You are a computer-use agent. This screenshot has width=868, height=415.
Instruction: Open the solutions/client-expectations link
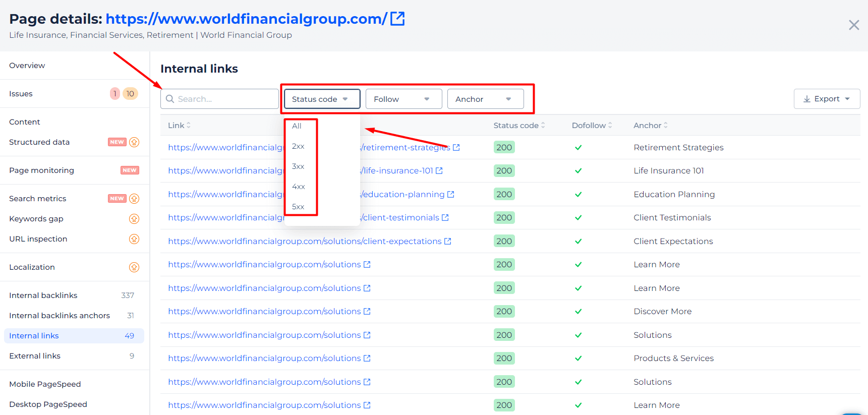point(305,241)
